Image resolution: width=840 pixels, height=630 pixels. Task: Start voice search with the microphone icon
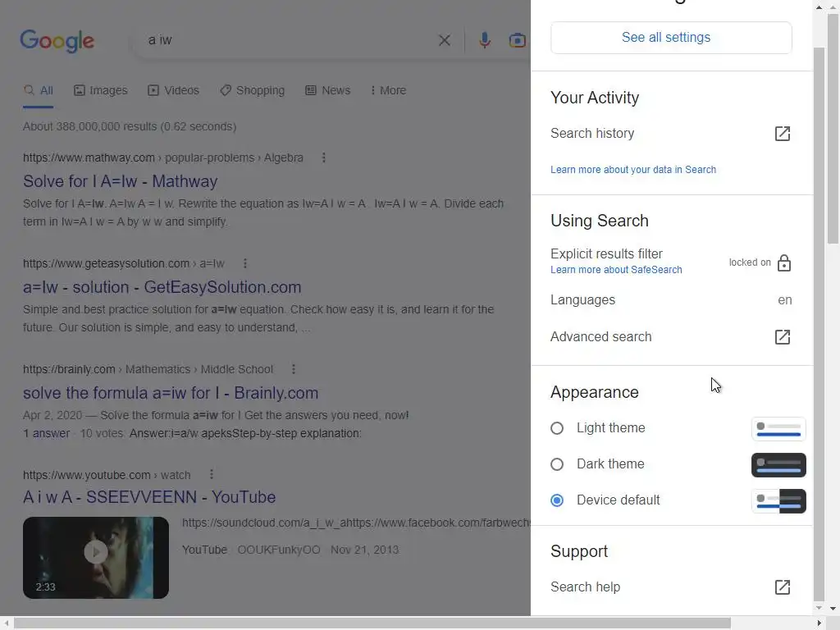(484, 40)
